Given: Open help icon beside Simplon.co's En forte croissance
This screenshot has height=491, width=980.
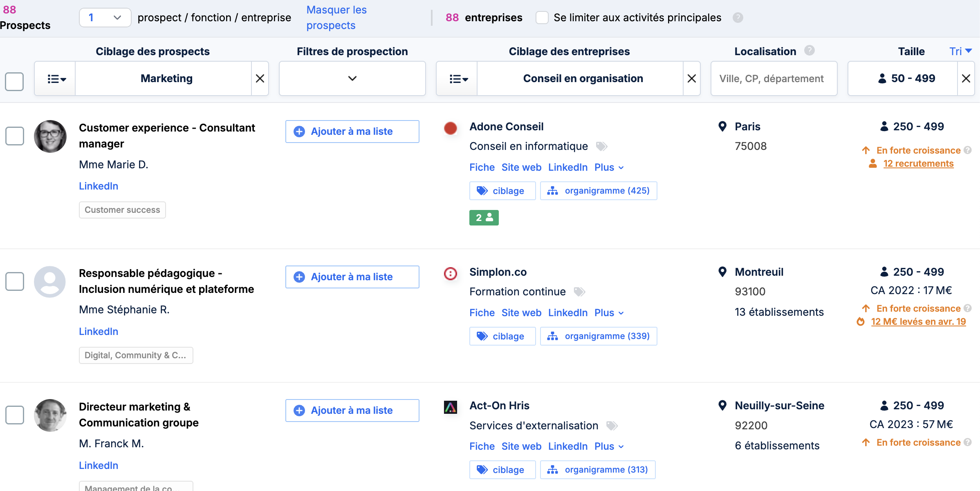Looking at the screenshot, I should click(968, 308).
